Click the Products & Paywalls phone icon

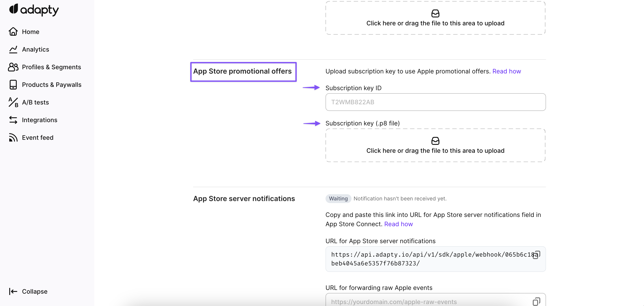[x=13, y=85]
